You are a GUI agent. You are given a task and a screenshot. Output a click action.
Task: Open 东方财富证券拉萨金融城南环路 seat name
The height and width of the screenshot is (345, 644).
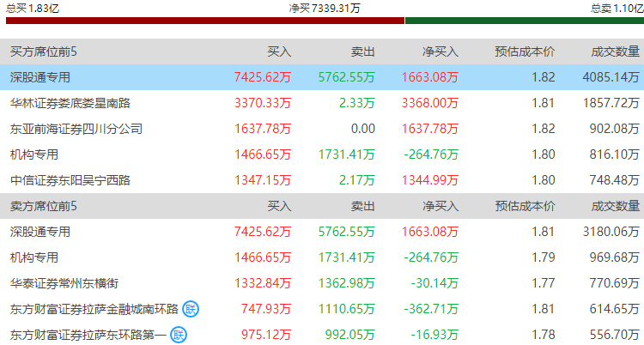click(x=94, y=309)
